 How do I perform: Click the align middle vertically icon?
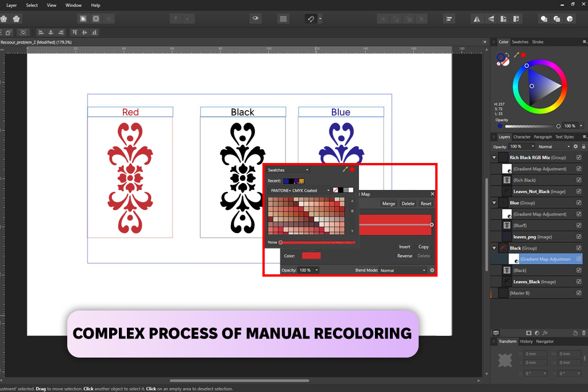tap(84, 33)
